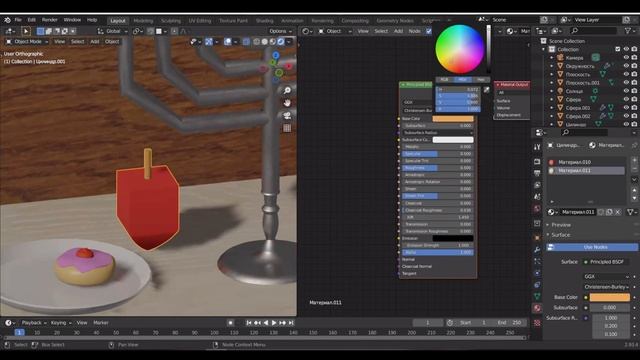Click the pan view hand icon

tap(287, 103)
